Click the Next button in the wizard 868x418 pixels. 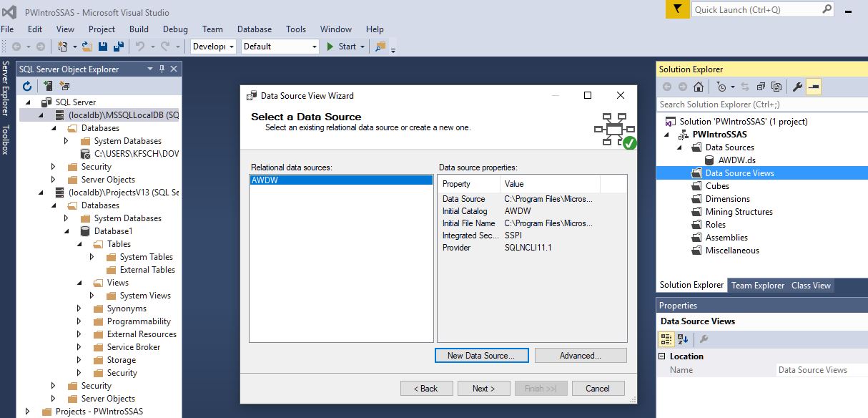click(484, 387)
